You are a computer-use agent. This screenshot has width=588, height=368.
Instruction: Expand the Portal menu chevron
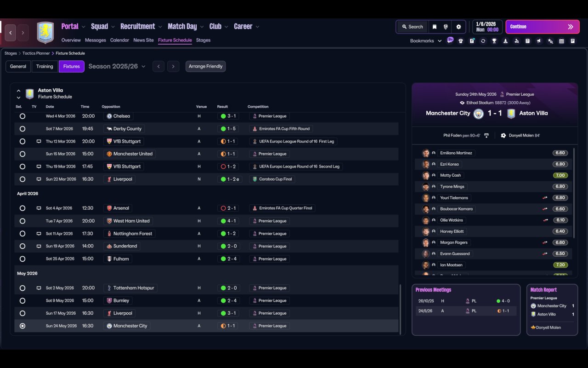pos(83,27)
